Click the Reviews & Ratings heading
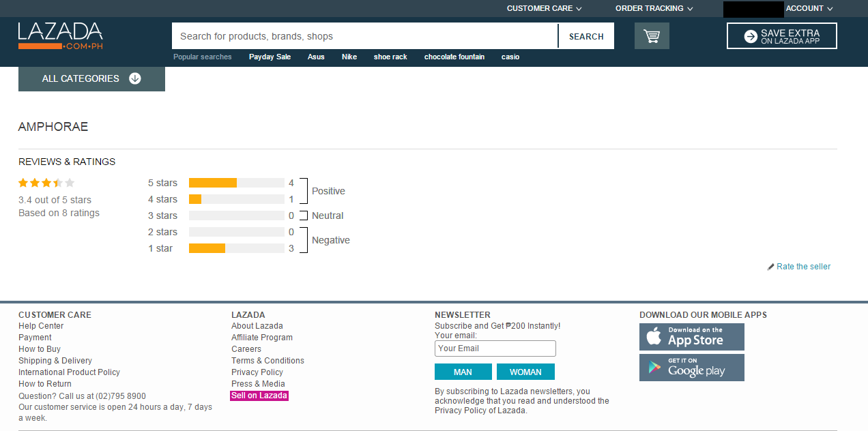The width and height of the screenshot is (868, 431). pyautogui.click(x=67, y=162)
